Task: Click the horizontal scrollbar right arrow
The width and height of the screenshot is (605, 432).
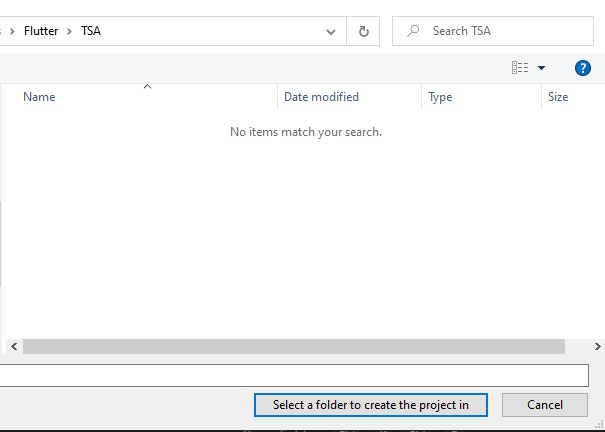Action: pyautogui.click(x=597, y=346)
